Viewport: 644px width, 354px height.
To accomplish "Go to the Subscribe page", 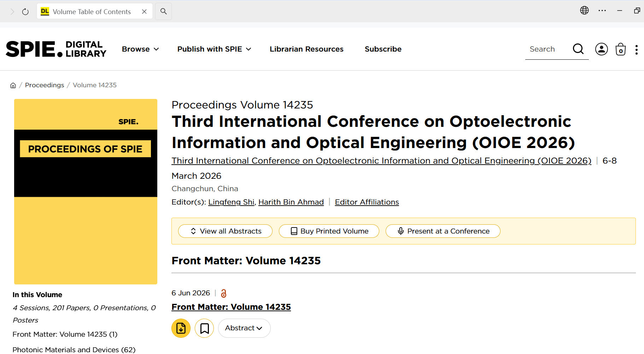I will click(383, 49).
